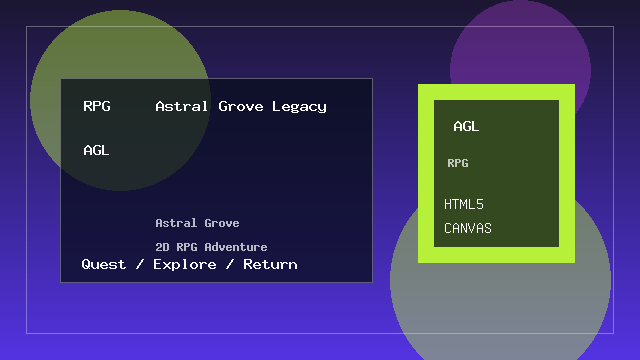This screenshot has height=360, width=640.
Task: Click the 'AGL' text in the dark panel
Action: [x=96, y=151]
